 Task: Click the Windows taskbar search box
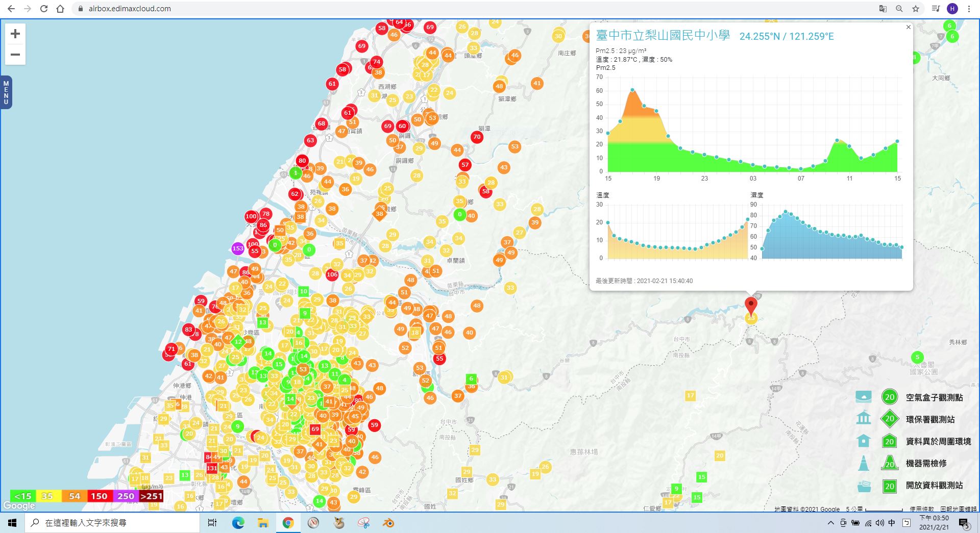click(x=112, y=523)
